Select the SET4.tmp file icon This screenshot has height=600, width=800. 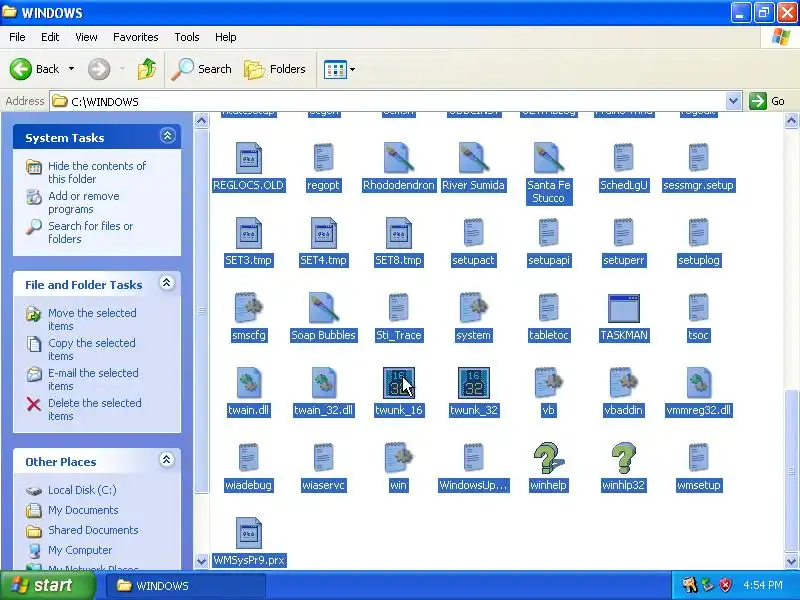tap(323, 233)
